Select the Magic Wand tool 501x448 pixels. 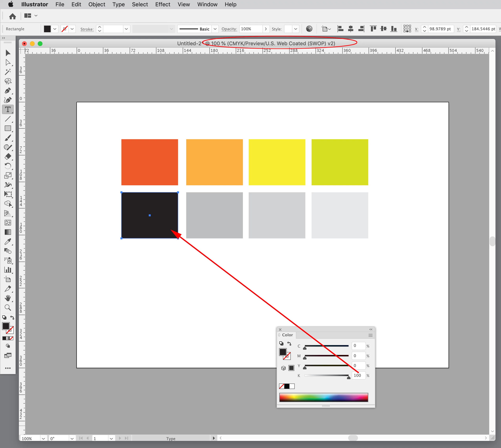(x=8, y=72)
